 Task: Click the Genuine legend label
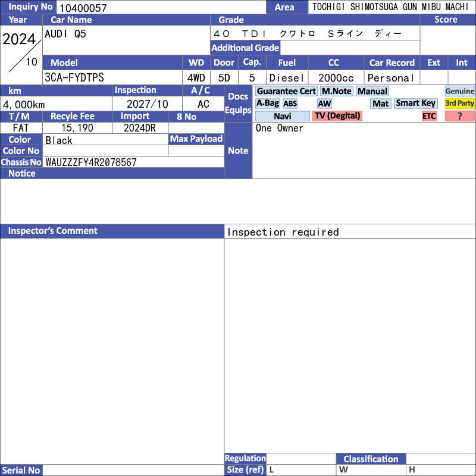coord(459,91)
